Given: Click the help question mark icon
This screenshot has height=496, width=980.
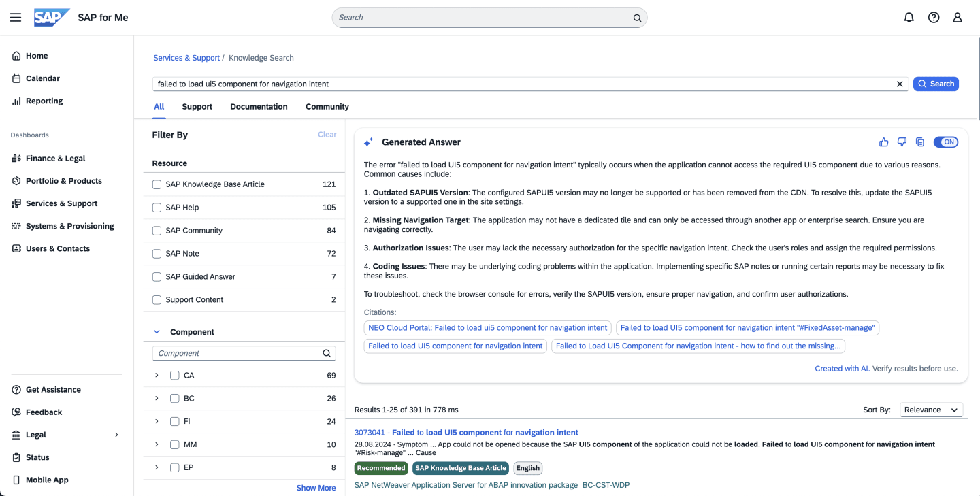Looking at the screenshot, I should (933, 17).
